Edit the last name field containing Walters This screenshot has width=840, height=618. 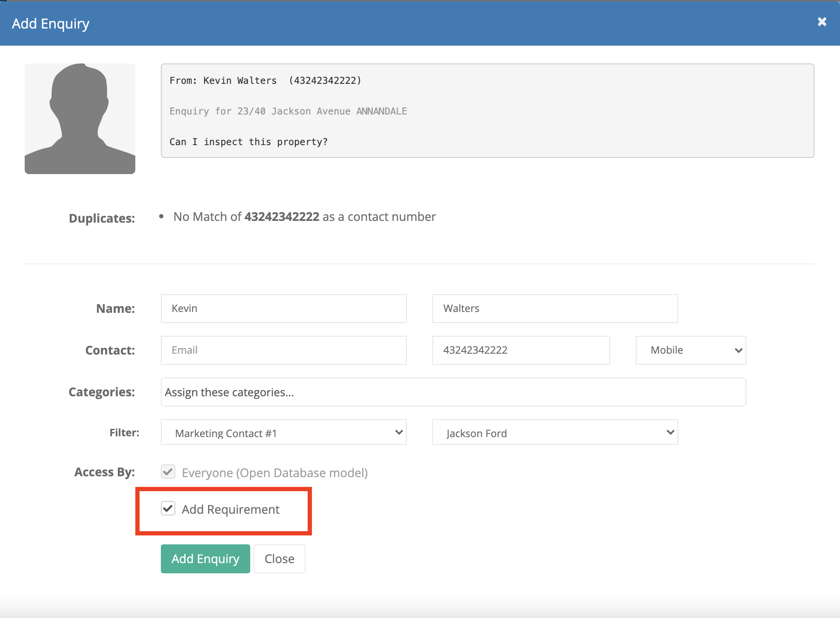pyautogui.click(x=555, y=309)
